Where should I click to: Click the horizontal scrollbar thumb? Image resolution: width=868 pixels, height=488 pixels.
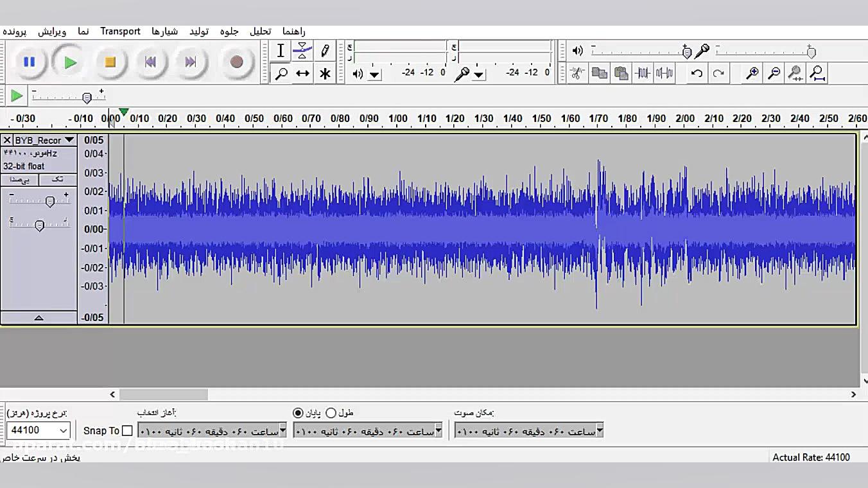pyautogui.click(x=163, y=394)
